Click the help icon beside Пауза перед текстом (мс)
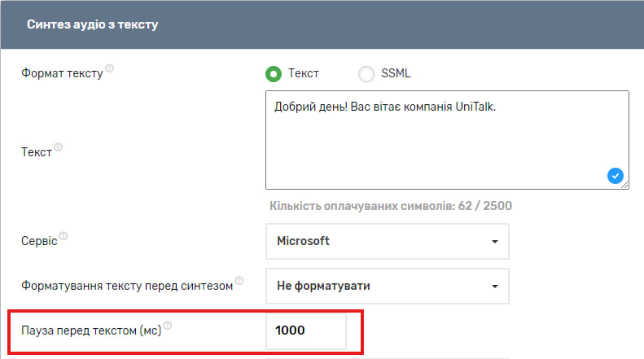This screenshot has width=644, height=359. pyautogui.click(x=169, y=327)
